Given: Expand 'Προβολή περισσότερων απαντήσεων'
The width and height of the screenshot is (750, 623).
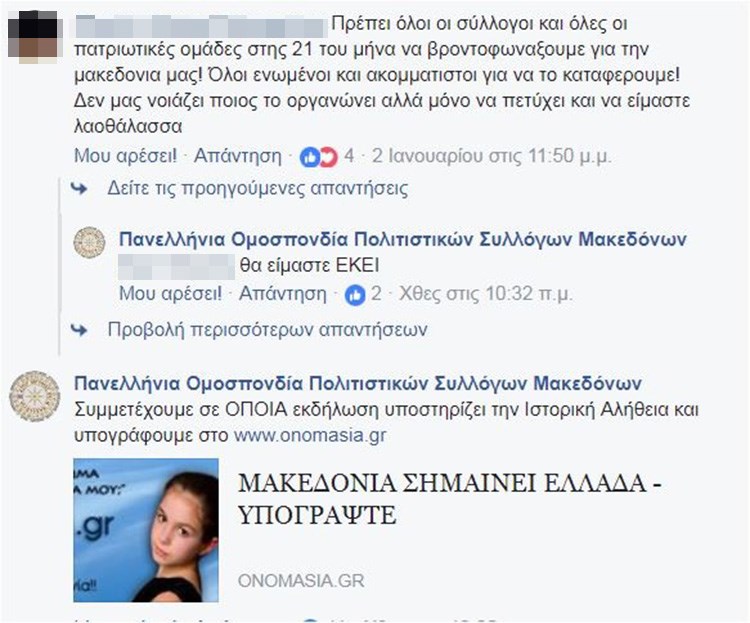Looking at the screenshot, I should [267, 330].
